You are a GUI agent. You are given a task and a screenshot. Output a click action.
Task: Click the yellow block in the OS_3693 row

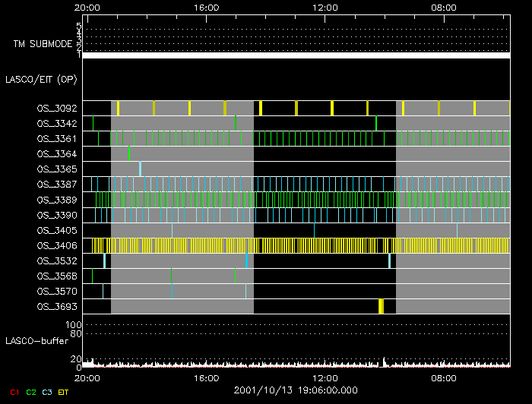point(381,306)
